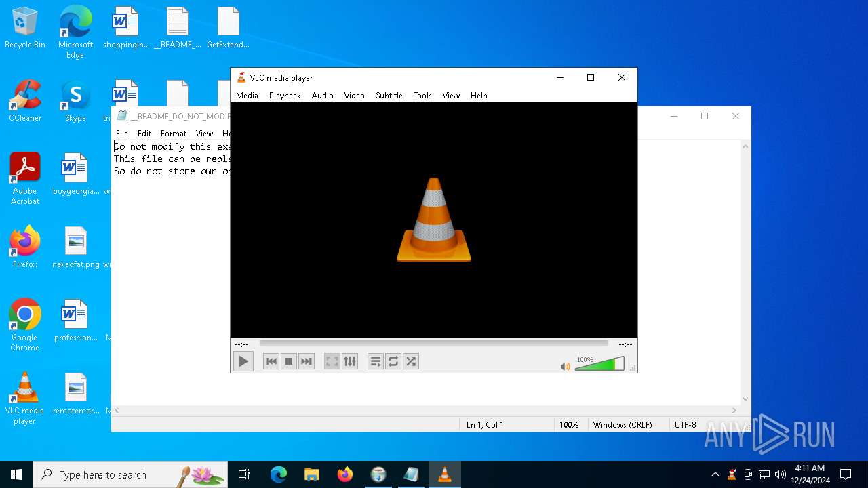Image resolution: width=868 pixels, height=488 pixels.
Task: Click Notepad vertical scrollbar down arrow
Action: pos(745,399)
